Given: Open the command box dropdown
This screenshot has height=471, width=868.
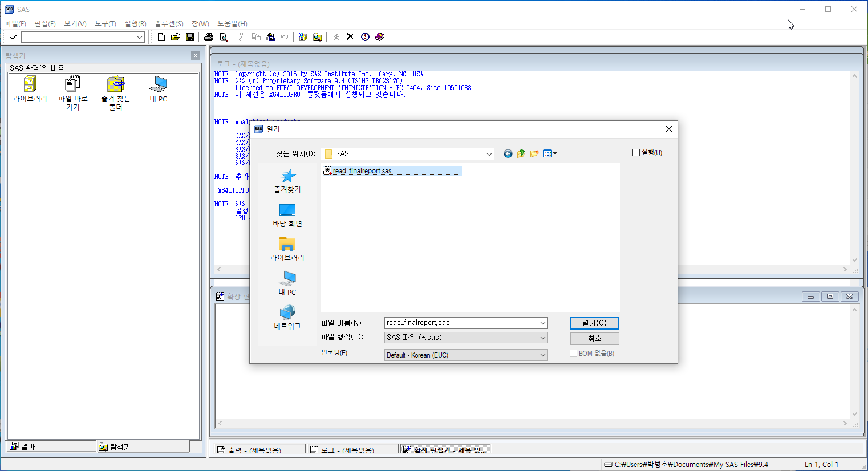Looking at the screenshot, I should point(140,37).
